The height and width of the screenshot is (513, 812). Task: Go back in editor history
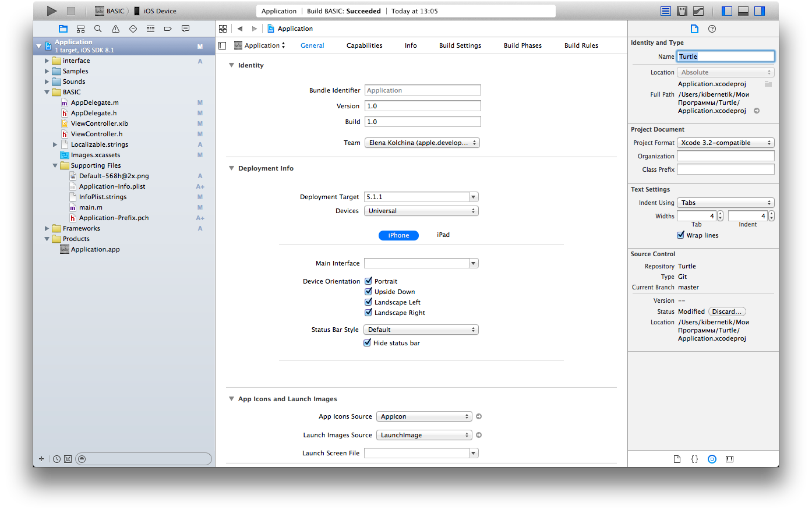(x=239, y=29)
